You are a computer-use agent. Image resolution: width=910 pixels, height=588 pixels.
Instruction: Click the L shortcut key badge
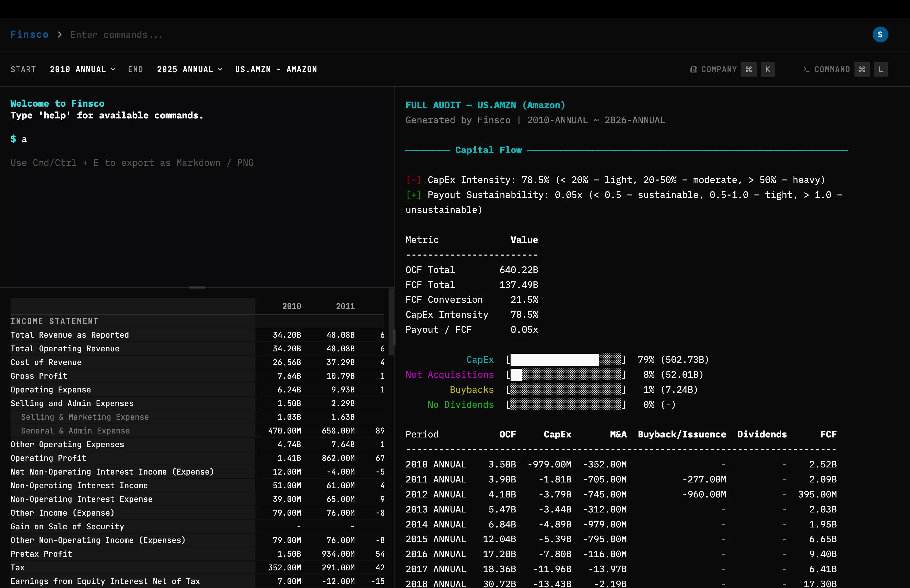pyautogui.click(x=881, y=69)
